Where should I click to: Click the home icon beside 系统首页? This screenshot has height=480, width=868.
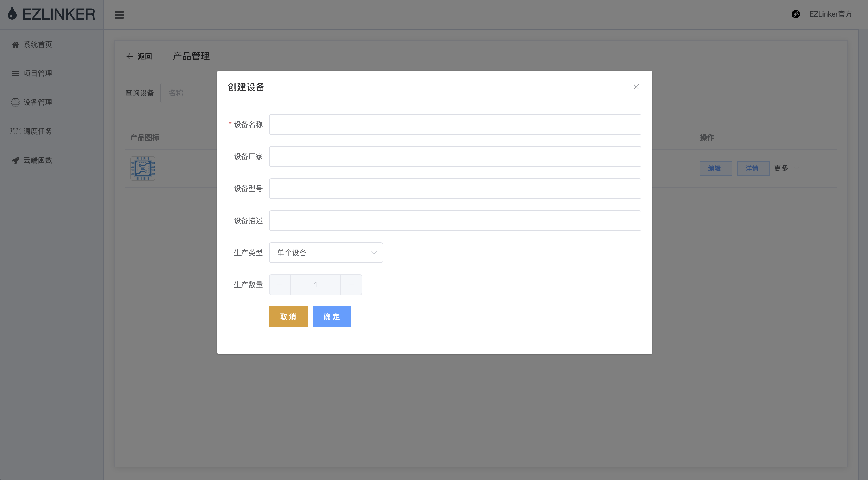15,44
